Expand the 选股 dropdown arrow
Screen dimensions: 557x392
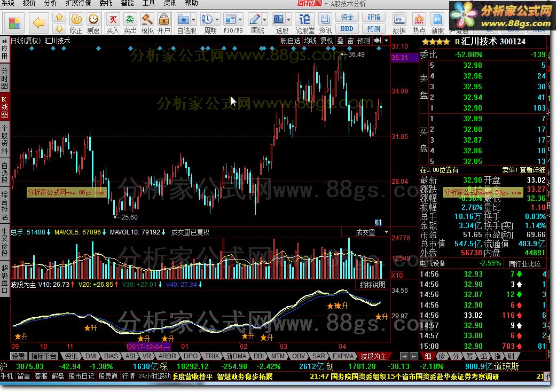288,20
